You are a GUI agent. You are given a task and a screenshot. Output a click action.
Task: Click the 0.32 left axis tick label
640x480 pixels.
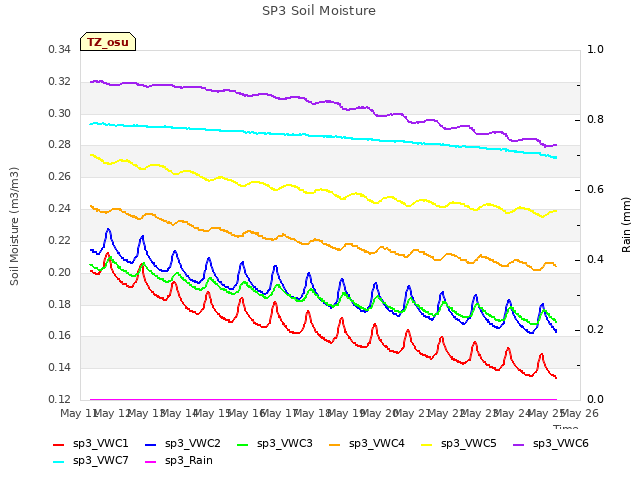coord(59,82)
